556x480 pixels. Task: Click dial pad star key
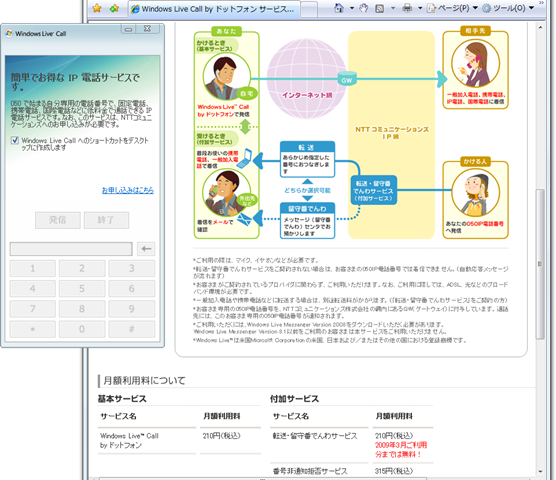point(33,329)
